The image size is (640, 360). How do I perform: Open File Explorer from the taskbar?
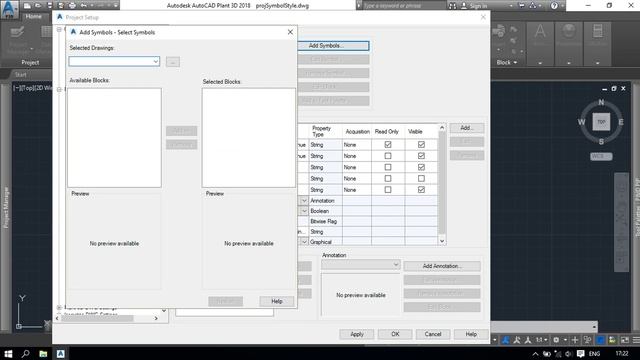coord(43,353)
